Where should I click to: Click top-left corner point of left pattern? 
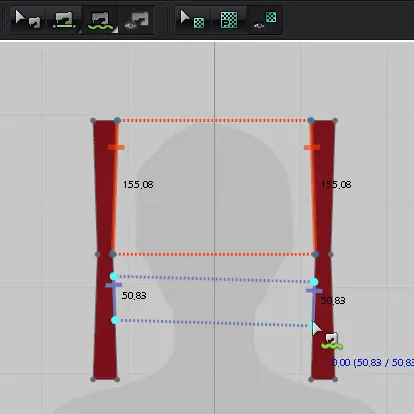(93, 120)
